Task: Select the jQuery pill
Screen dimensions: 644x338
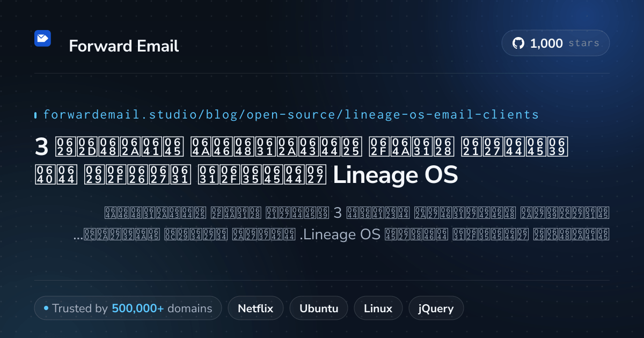Action: click(x=436, y=308)
